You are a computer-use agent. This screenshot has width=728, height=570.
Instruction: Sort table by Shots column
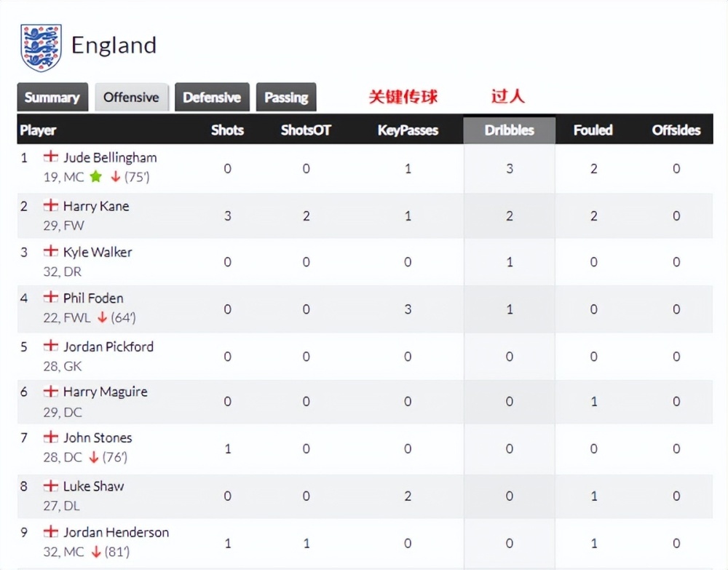(227, 130)
